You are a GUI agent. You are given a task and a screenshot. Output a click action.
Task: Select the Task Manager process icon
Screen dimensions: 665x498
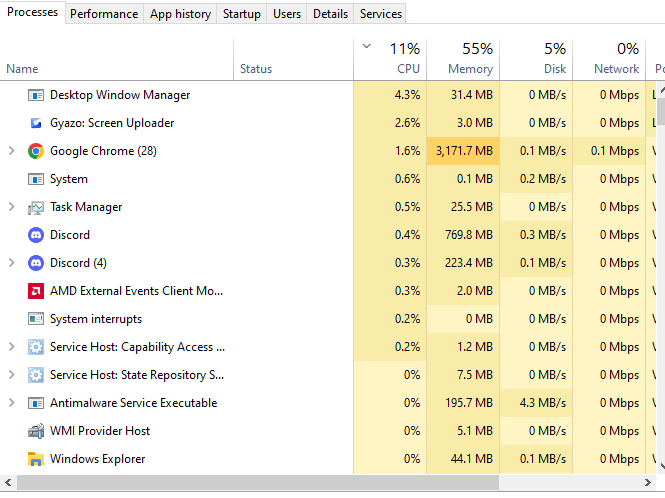(x=36, y=207)
